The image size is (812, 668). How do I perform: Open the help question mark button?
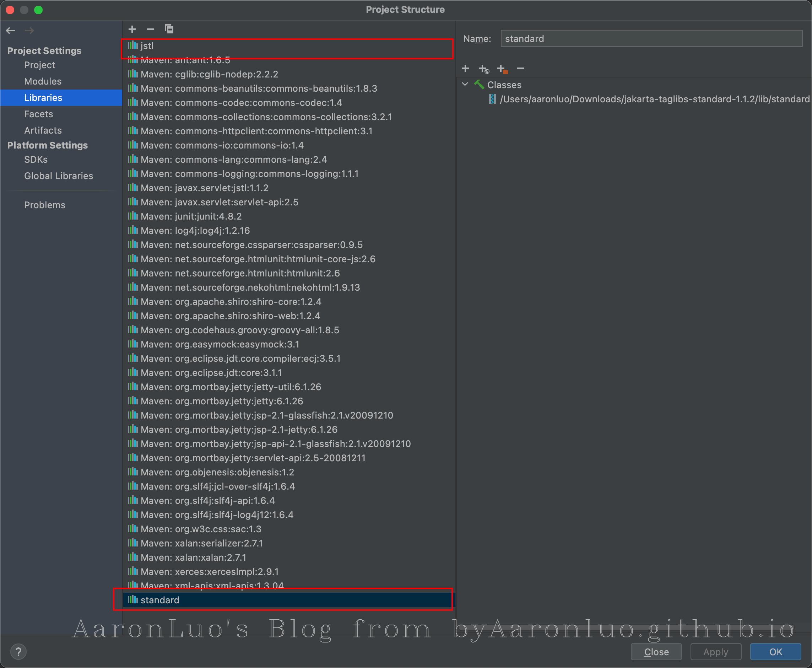tap(18, 651)
